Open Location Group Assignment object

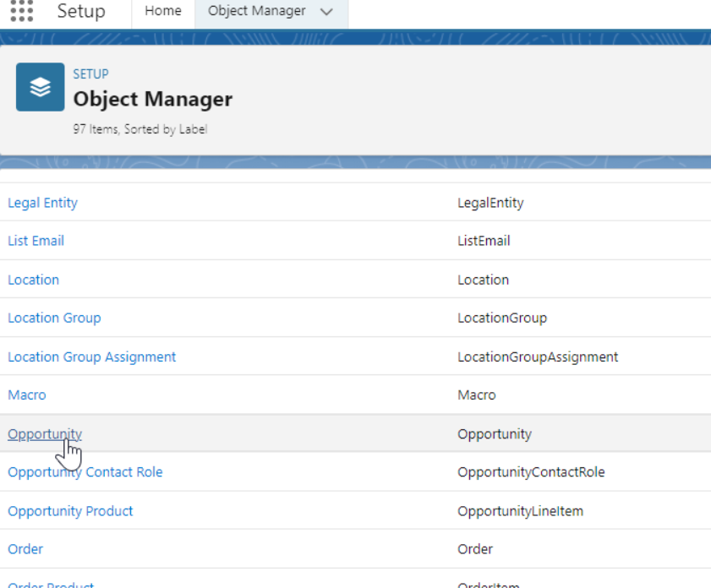pyautogui.click(x=91, y=357)
